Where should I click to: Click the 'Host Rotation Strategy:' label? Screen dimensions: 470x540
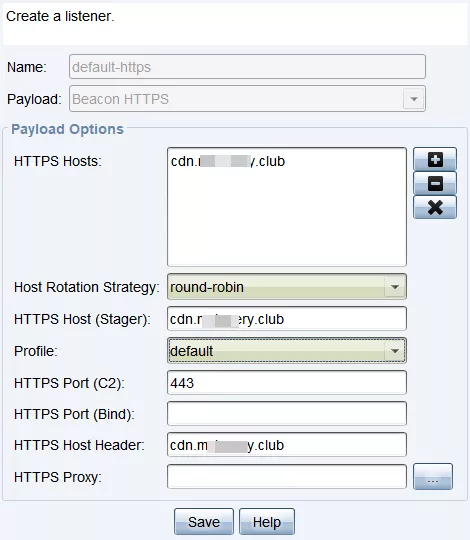pyautogui.click(x=87, y=287)
